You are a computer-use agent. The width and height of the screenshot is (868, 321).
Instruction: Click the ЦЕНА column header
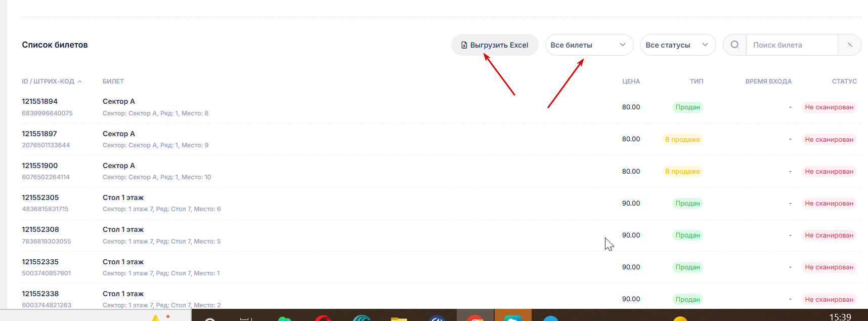coord(631,82)
